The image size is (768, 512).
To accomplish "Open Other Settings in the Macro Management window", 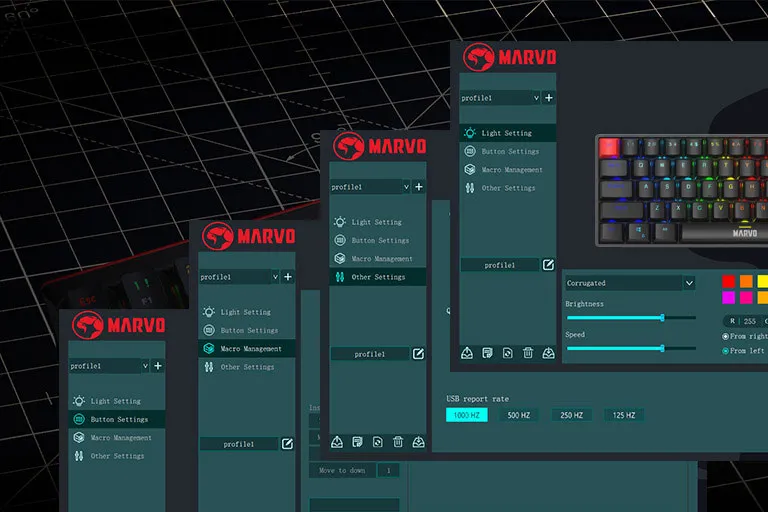I will pyautogui.click(x=247, y=367).
